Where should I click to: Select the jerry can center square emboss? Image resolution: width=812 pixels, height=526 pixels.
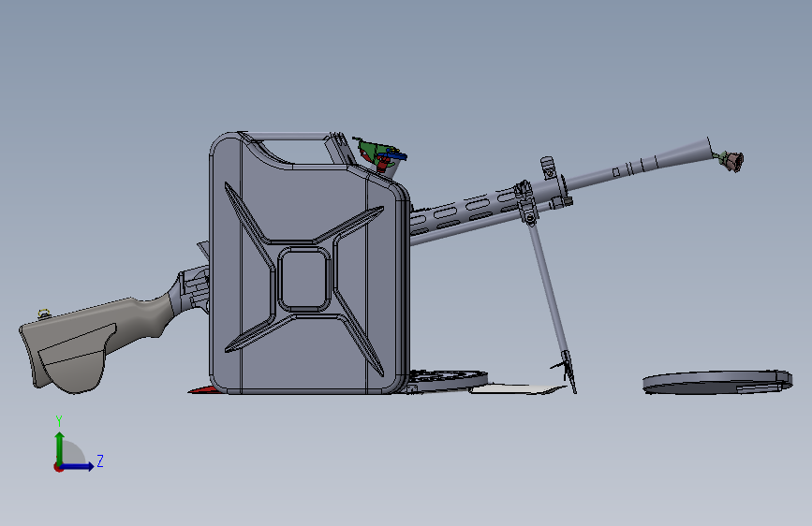click(304, 280)
